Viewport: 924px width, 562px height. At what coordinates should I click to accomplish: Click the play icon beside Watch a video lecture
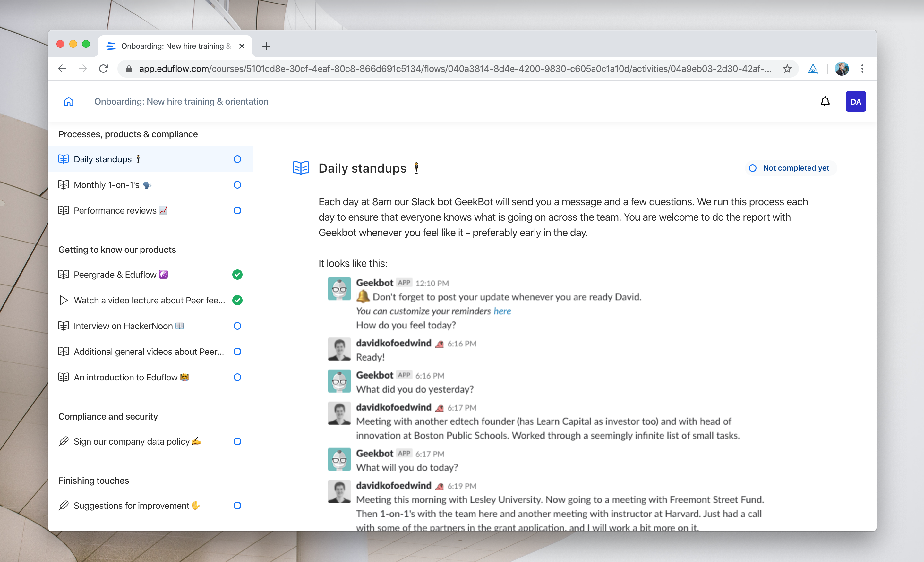coord(64,300)
